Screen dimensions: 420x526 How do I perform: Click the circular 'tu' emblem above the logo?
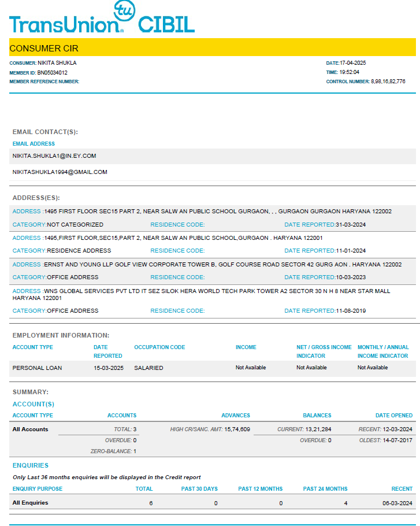tap(123, 9)
